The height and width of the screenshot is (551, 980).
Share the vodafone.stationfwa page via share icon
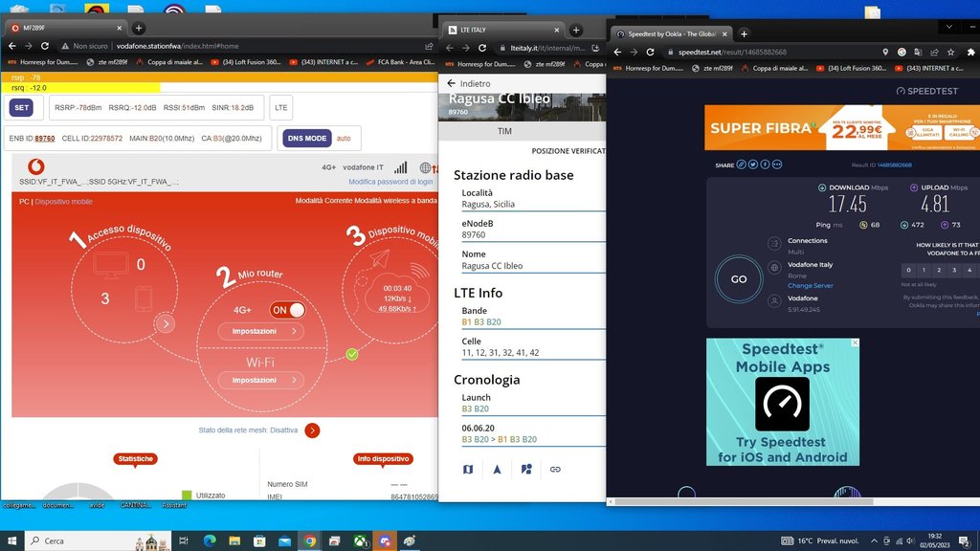coord(429,46)
